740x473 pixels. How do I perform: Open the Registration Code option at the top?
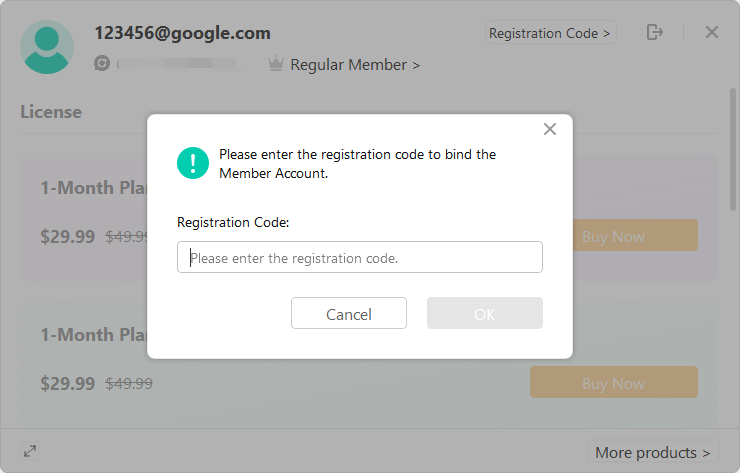[550, 33]
